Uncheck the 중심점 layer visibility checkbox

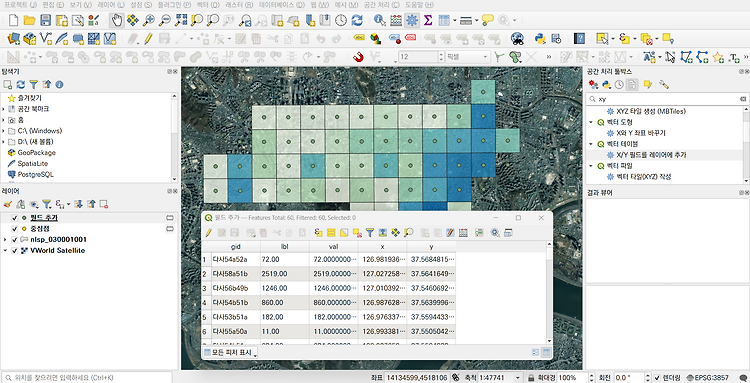click(14, 229)
